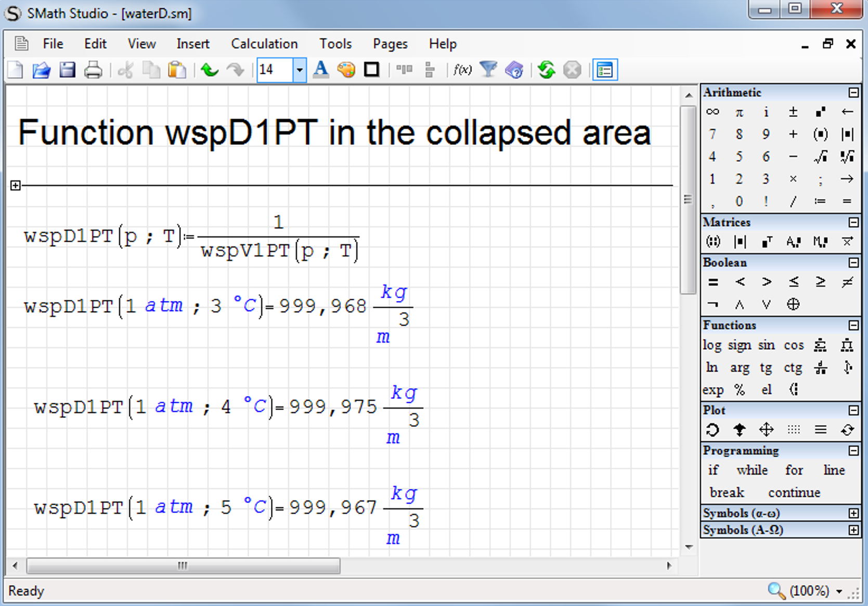The height and width of the screenshot is (606, 868).
Task: Select the Plot move tool
Action: coord(767,430)
